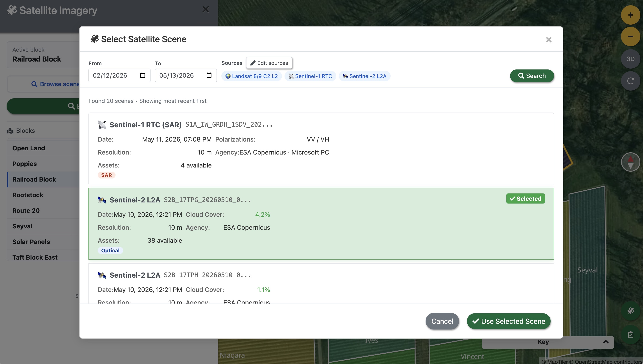Click the To date field 05/13/2026
Image resolution: width=643 pixels, height=364 pixels.
[x=186, y=75]
